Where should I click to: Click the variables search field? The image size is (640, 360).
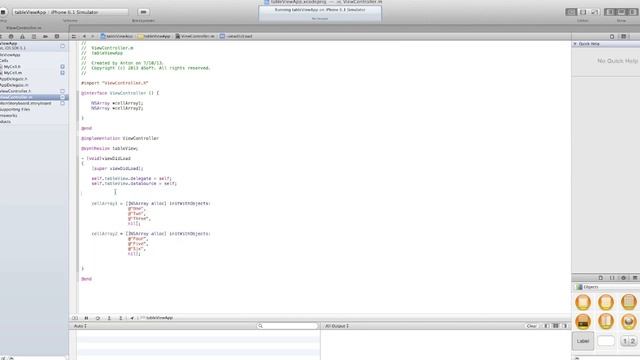point(287,326)
